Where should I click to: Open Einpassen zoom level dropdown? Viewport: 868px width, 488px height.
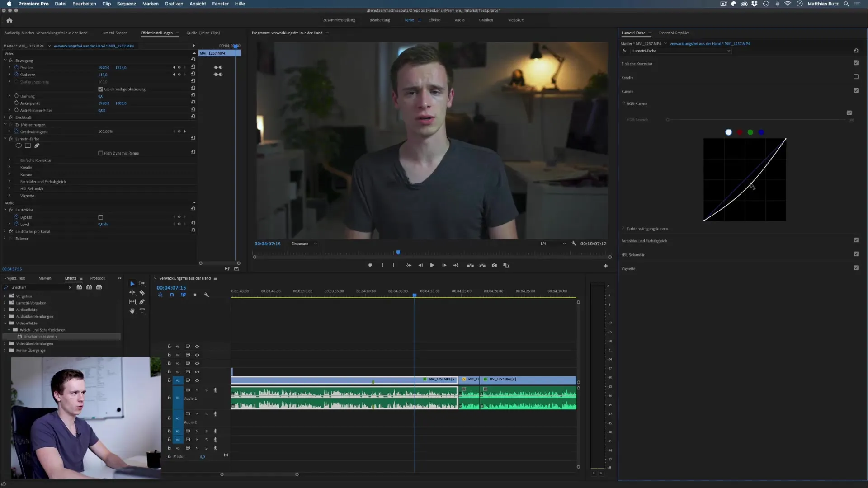tap(304, 244)
